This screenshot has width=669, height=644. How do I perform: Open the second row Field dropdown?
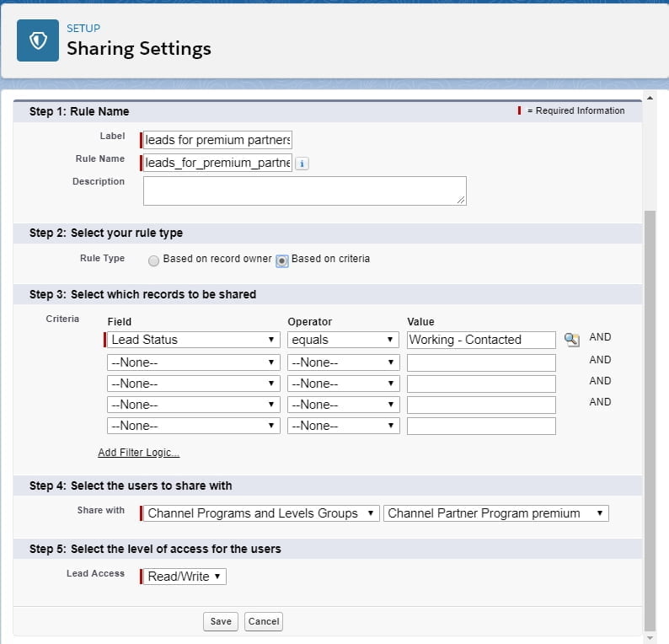[193, 362]
